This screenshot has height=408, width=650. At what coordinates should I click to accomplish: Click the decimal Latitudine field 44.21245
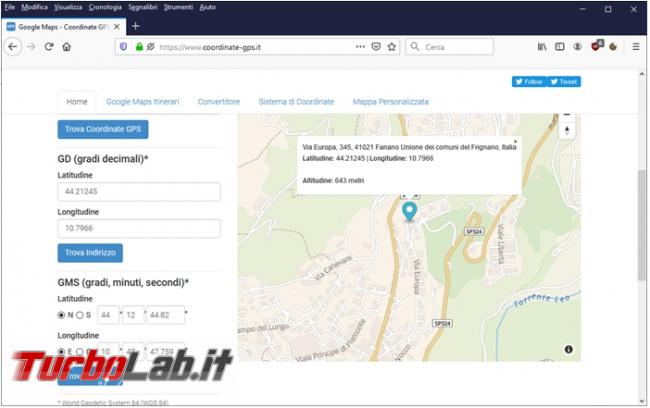[139, 192]
